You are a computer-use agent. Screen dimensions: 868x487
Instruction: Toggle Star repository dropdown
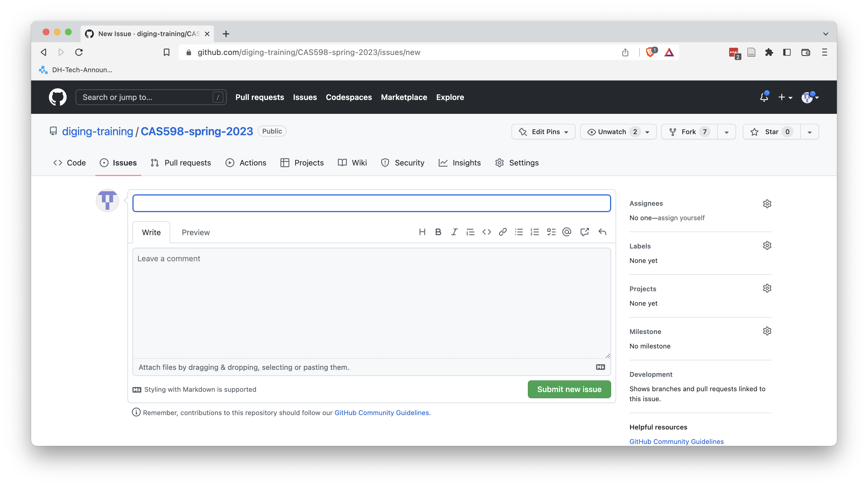click(x=810, y=132)
